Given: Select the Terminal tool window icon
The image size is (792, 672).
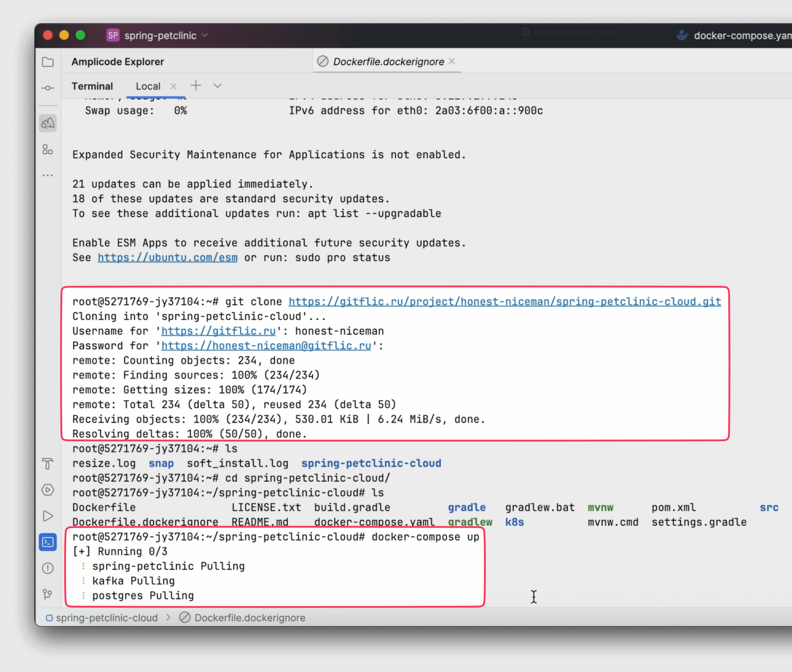Looking at the screenshot, I should pos(48,542).
